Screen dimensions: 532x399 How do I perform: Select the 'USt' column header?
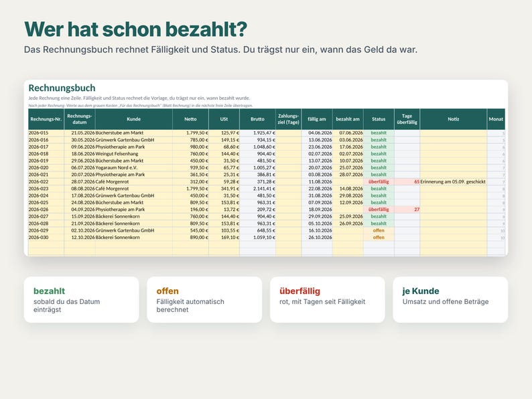pyautogui.click(x=224, y=119)
